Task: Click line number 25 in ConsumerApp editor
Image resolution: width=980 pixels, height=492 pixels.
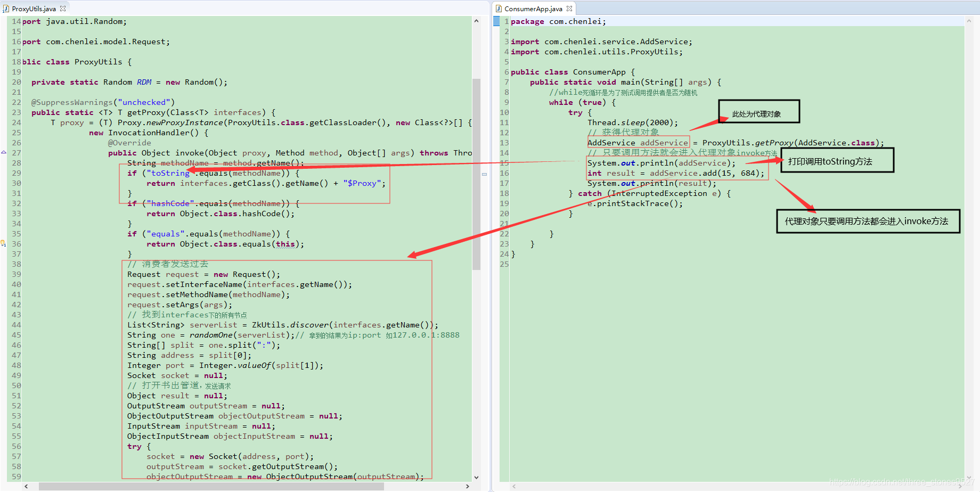Action: [x=504, y=264]
